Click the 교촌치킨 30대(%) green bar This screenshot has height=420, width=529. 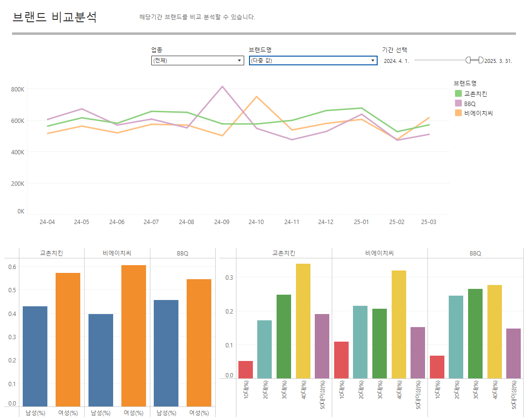pos(284,337)
